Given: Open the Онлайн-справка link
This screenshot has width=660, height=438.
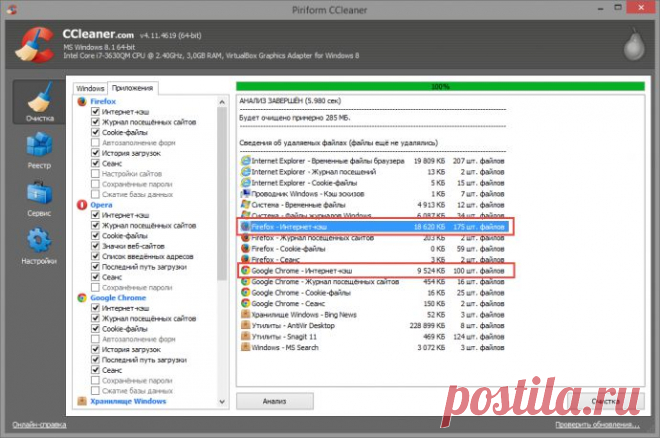Looking at the screenshot, I should (39, 425).
